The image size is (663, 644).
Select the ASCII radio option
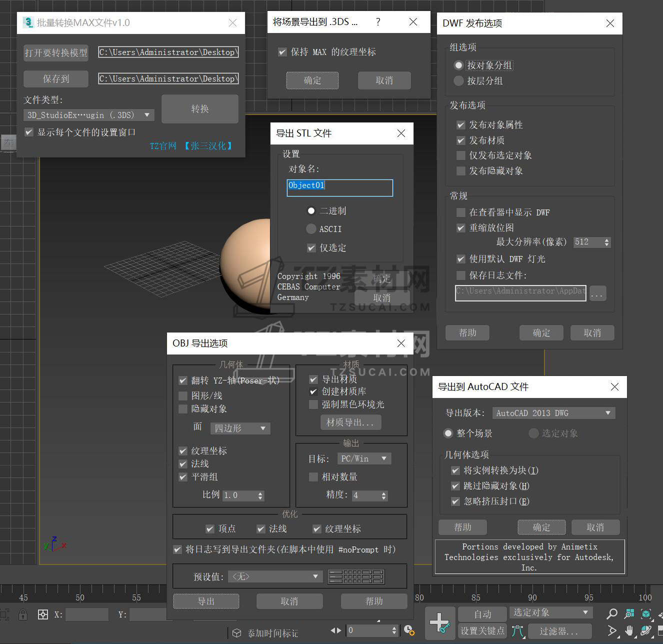(x=311, y=229)
